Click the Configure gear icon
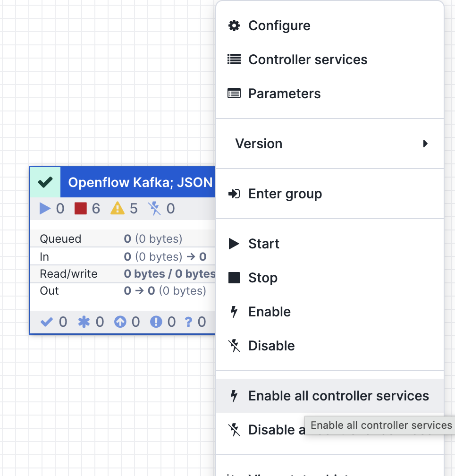 point(234,25)
